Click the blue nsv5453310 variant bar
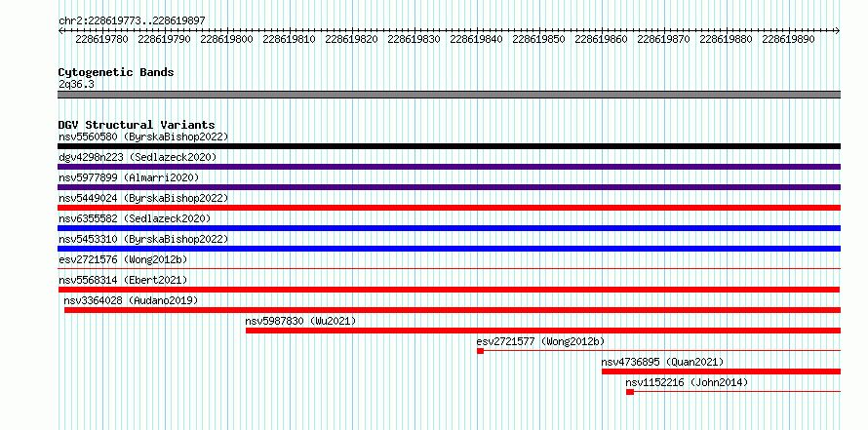This screenshot has width=868, height=430. pos(450,249)
